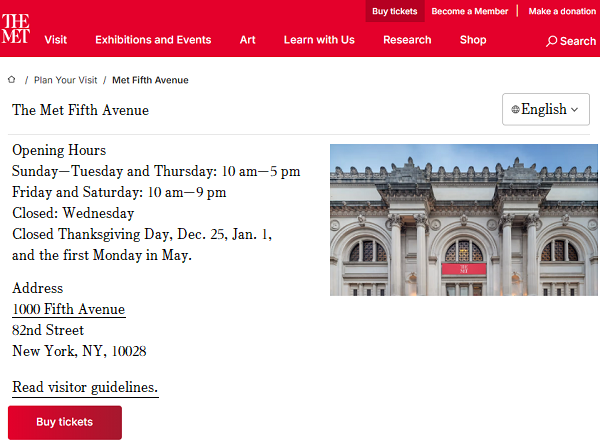This screenshot has height=442, width=601.
Task: Click the Met building facade photo
Action: tap(464, 220)
